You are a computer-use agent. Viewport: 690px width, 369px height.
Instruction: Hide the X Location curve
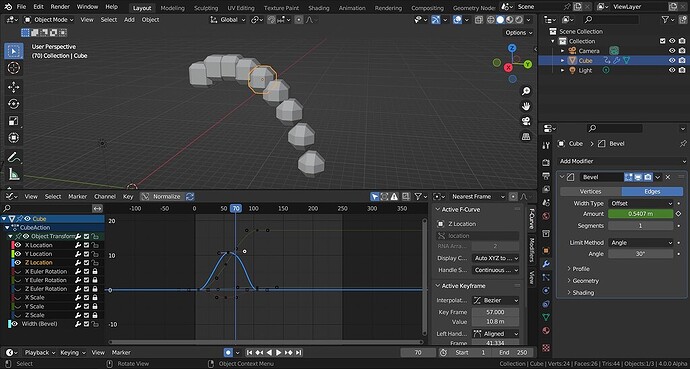point(18,245)
